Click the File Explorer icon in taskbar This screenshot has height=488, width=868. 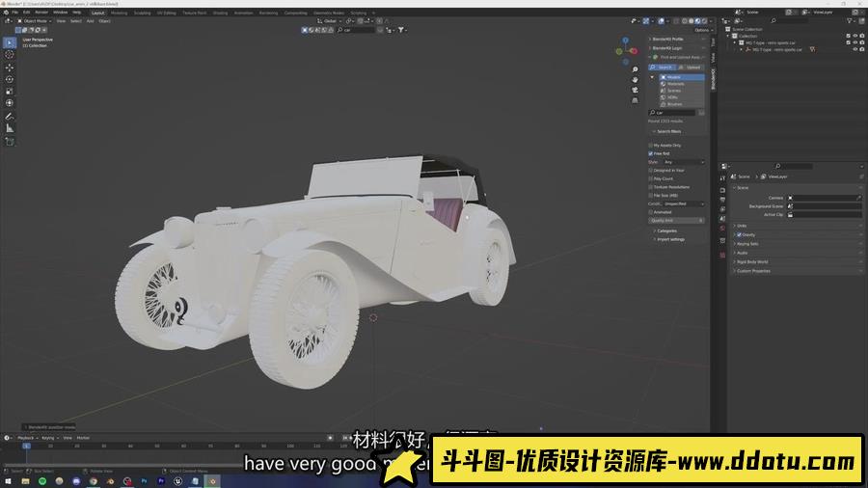(x=25, y=481)
